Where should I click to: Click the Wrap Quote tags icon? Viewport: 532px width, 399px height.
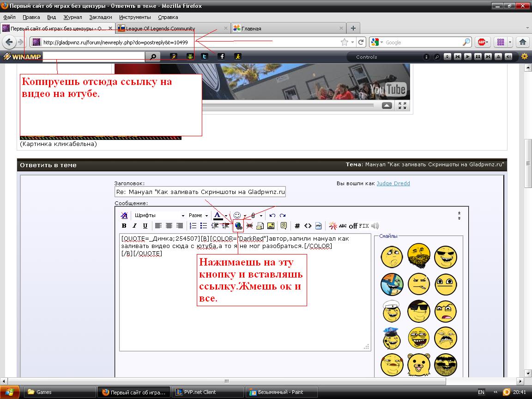click(x=284, y=226)
